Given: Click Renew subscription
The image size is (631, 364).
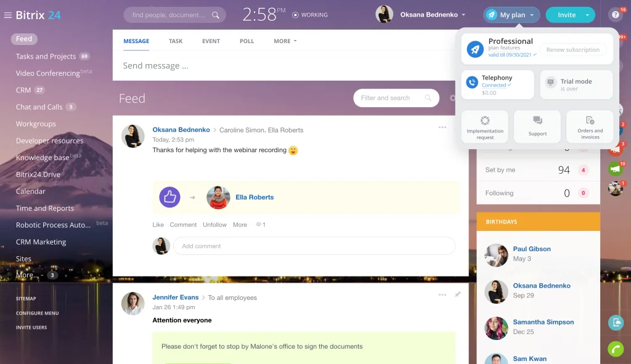Looking at the screenshot, I should pos(573,49).
